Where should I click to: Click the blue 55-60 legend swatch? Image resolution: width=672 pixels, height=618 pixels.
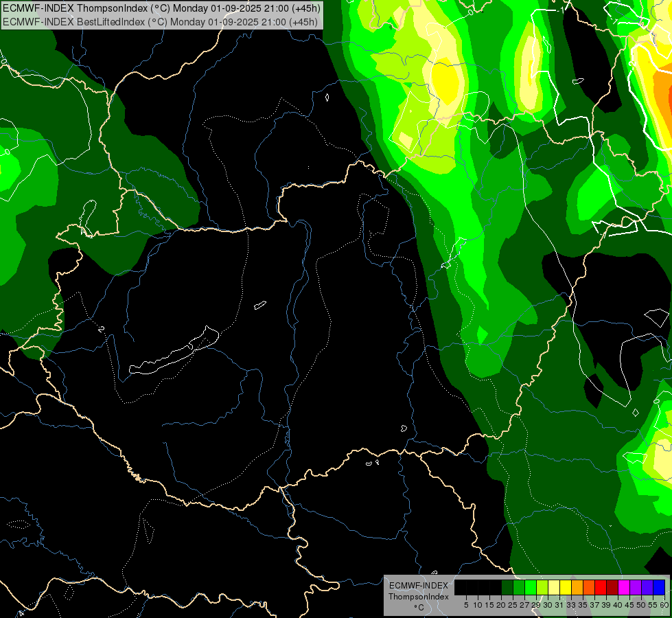pos(659,587)
